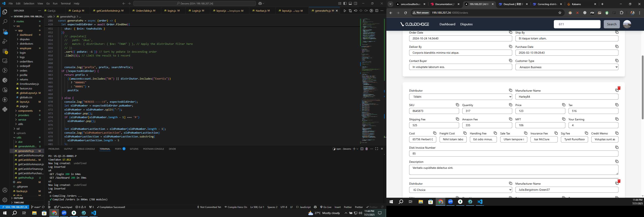Click the VS Code editor minimap
This screenshot has height=217, width=644.
click(371, 81)
